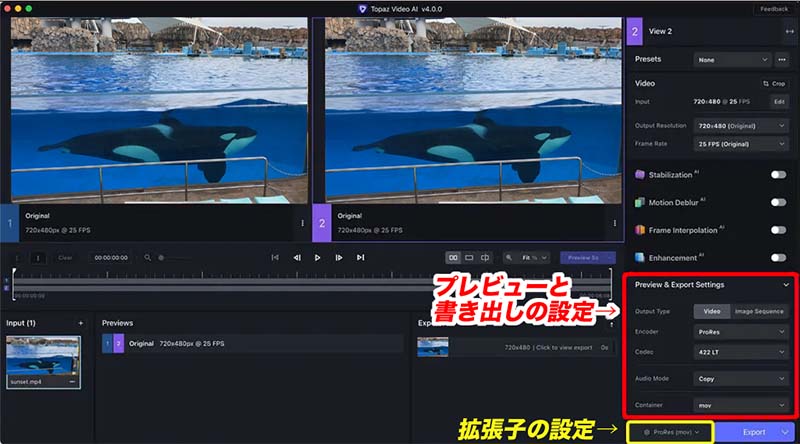The image size is (800, 444).
Task: Click the timeline track bar
Action: tap(312, 285)
